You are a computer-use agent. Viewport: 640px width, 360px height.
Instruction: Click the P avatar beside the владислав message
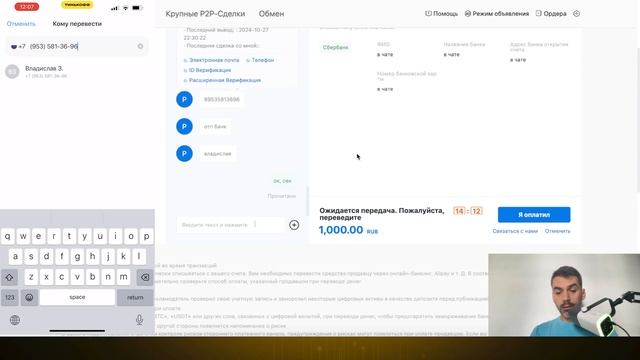point(184,153)
